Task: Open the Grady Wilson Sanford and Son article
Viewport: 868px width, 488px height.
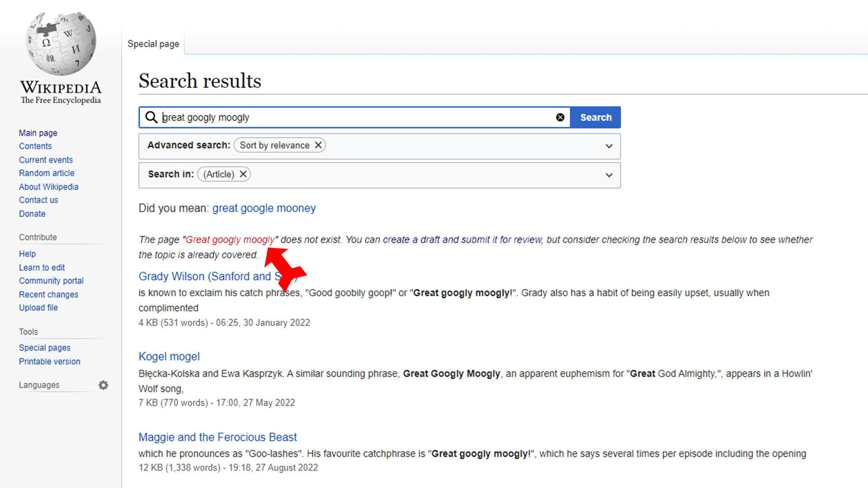Action: pyautogui.click(x=217, y=276)
